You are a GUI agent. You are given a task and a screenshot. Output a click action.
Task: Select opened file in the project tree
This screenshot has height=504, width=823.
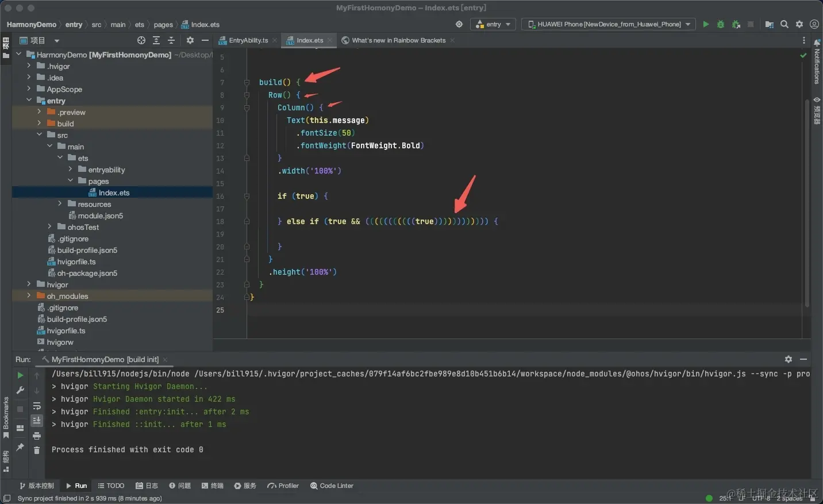(x=141, y=40)
